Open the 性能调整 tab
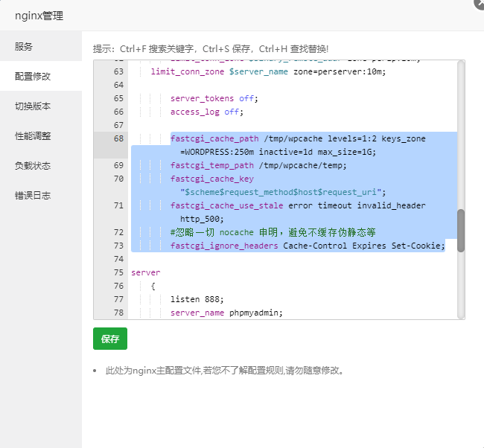Viewport: 484px width, 448px height. (34, 136)
